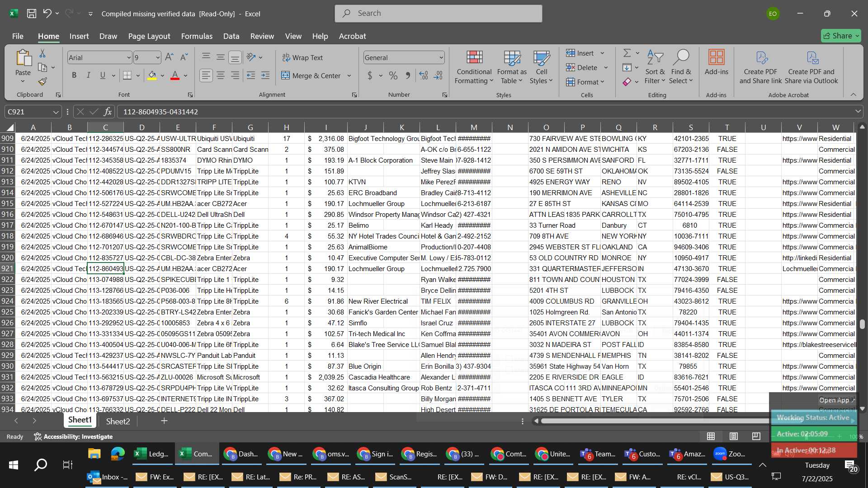
Task: Cut selection with the scissors icon
Action: pos(42,54)
